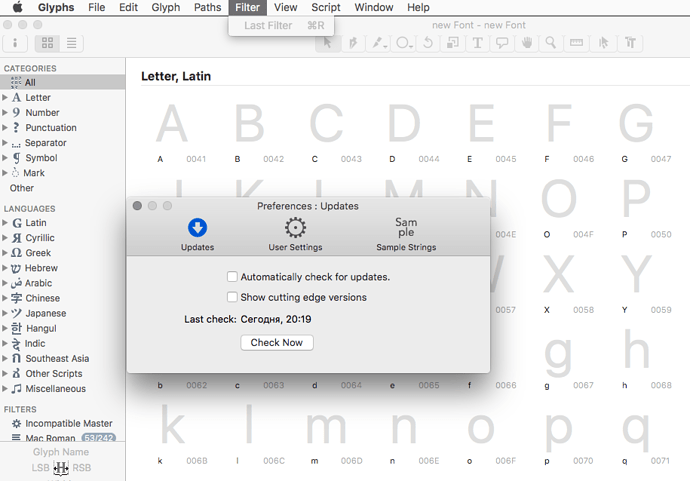
Task: Expand the Chinese language group
Action: click(5, 298)
